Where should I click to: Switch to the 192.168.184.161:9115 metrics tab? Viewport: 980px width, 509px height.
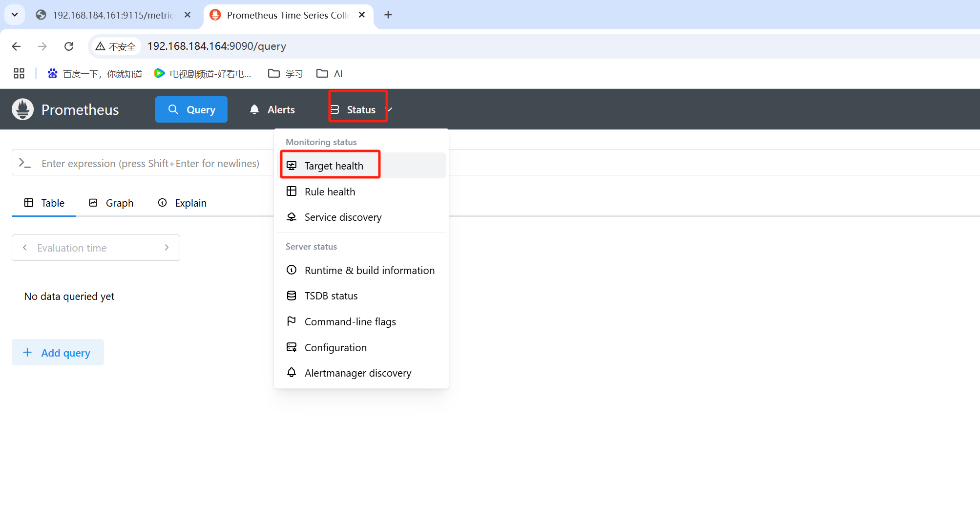pyautogui.click(x=113, y=15)
